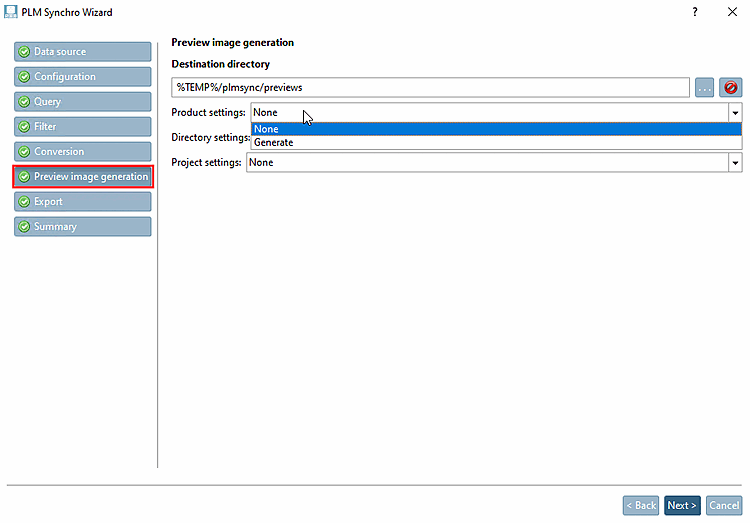Click the red reset directory icon
The width and height of the screenshot is (750, 523).
(730, 88)
